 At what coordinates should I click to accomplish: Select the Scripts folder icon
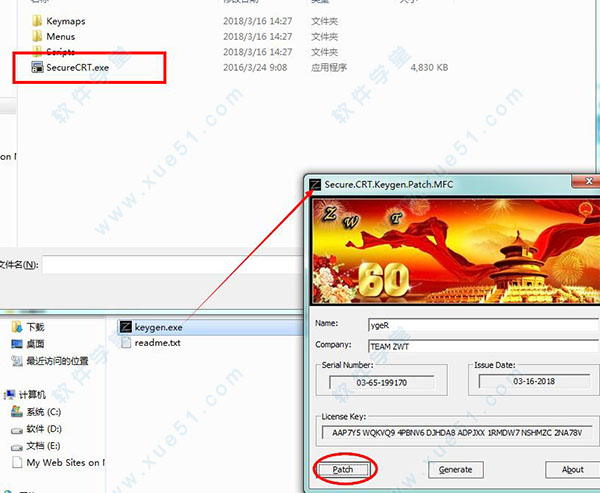(37, 50)
